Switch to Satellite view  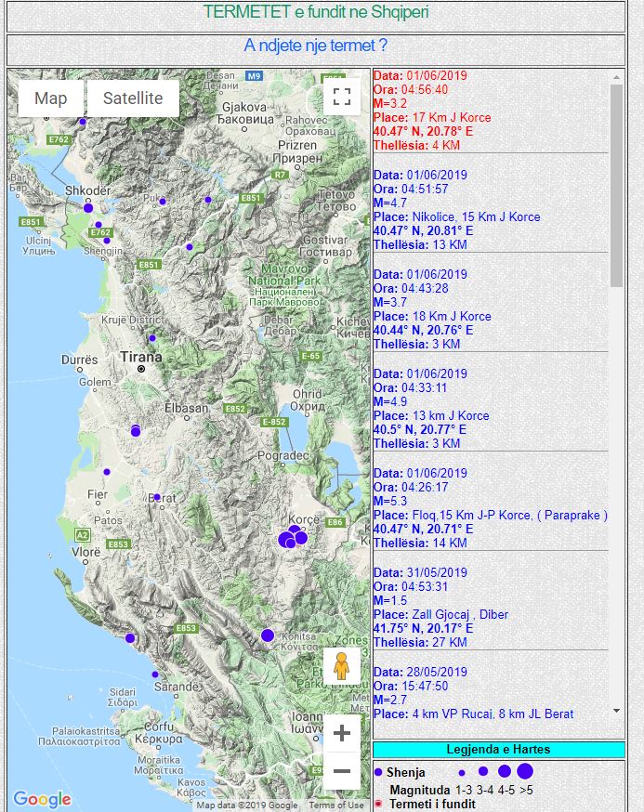tap(133, 98)
